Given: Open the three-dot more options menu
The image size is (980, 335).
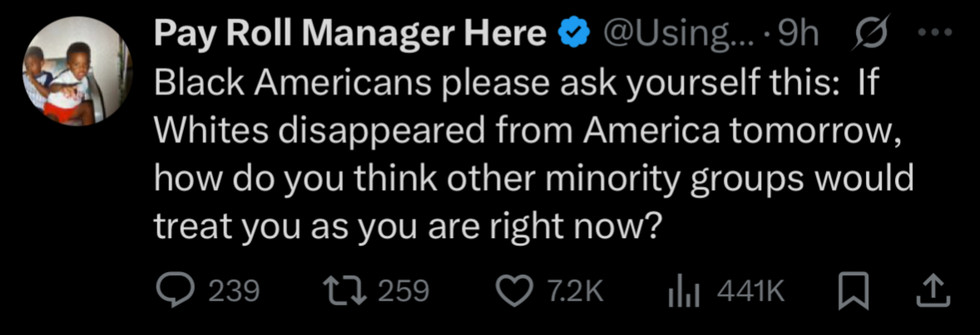Looking at the screenshot, I should click(935, 32).
